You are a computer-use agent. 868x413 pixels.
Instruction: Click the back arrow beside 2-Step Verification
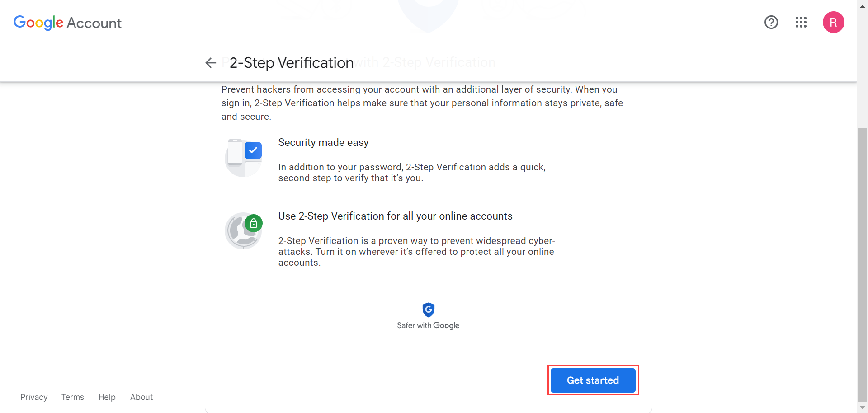pos(211,63)
